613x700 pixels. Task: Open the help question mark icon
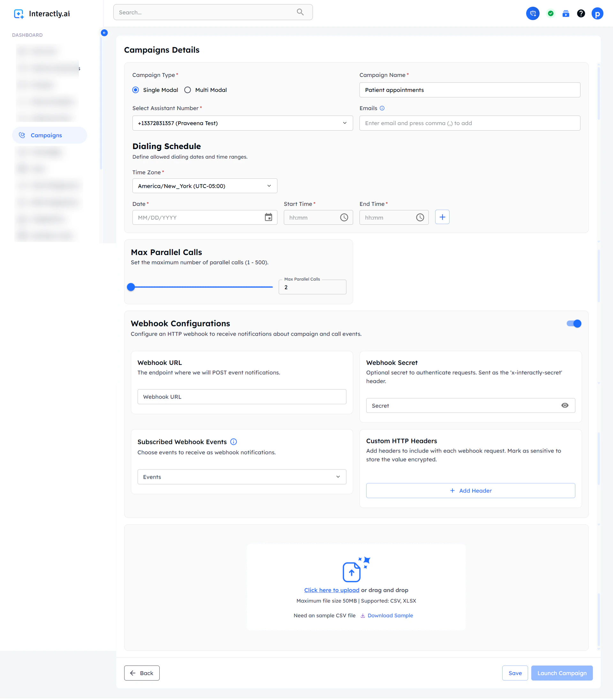(580, 13)
